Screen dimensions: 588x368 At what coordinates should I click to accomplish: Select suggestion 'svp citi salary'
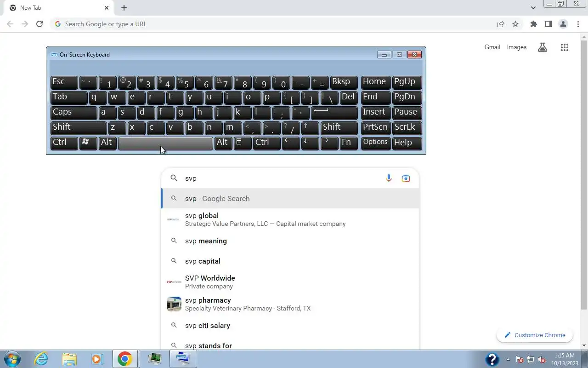290,325
